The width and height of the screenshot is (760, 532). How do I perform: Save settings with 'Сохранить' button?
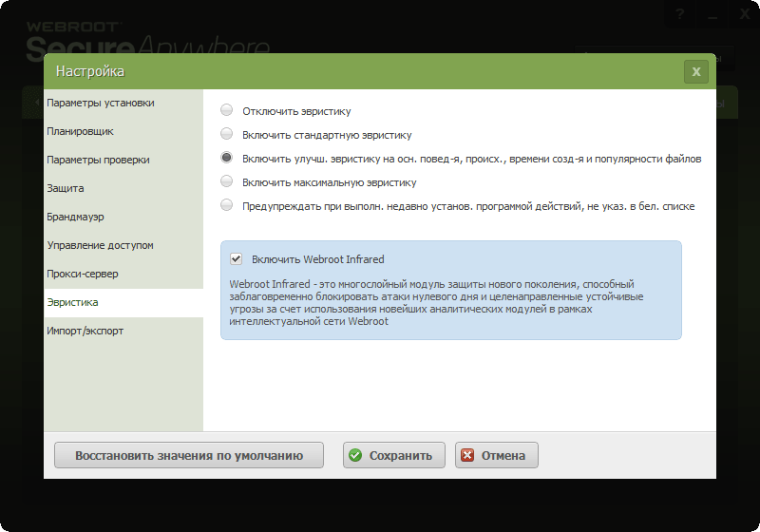(x=394, y=455)
